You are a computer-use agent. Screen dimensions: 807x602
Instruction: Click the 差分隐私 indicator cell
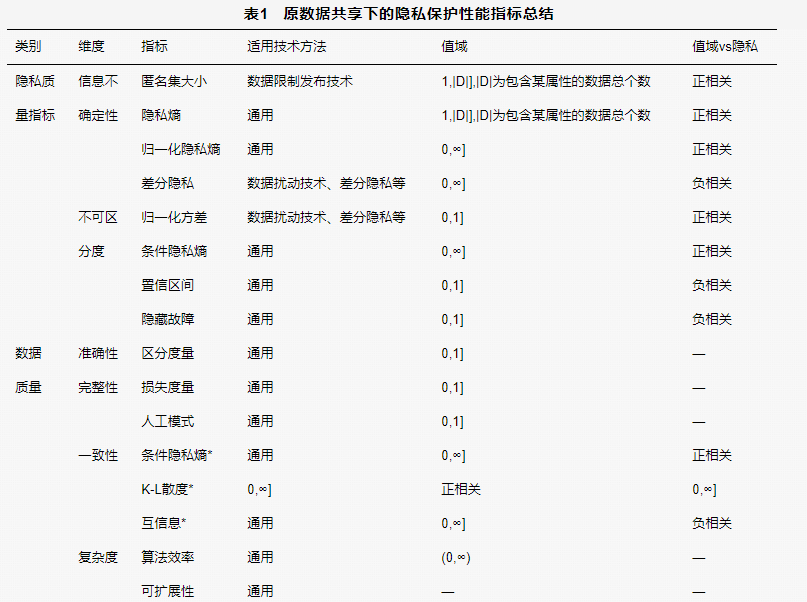168,183
